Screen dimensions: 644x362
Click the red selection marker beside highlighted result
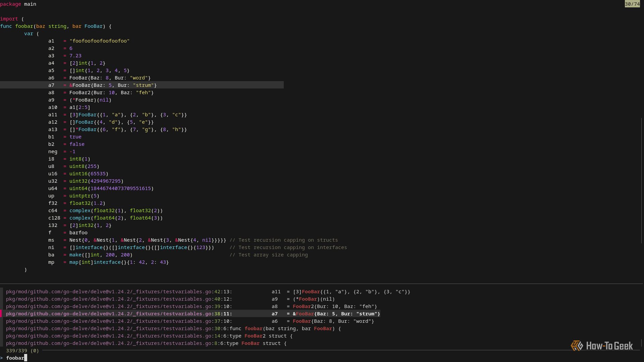coord(2,314)
